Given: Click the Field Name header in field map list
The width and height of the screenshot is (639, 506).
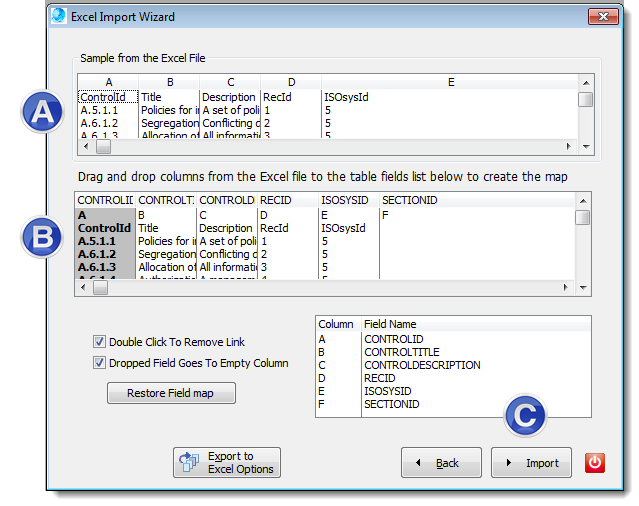Looking at the screenshot, I should click(x=476, y=324).
